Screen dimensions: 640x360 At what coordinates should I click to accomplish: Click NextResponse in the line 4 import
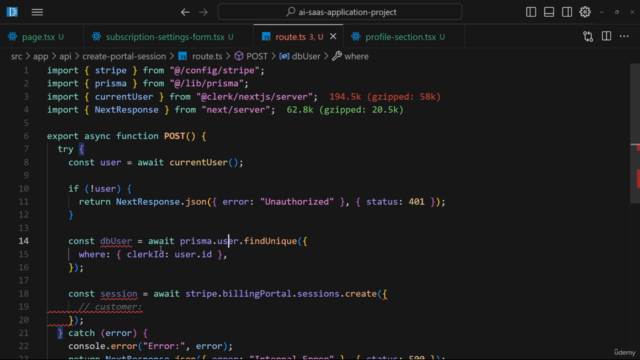coord(127,110)
